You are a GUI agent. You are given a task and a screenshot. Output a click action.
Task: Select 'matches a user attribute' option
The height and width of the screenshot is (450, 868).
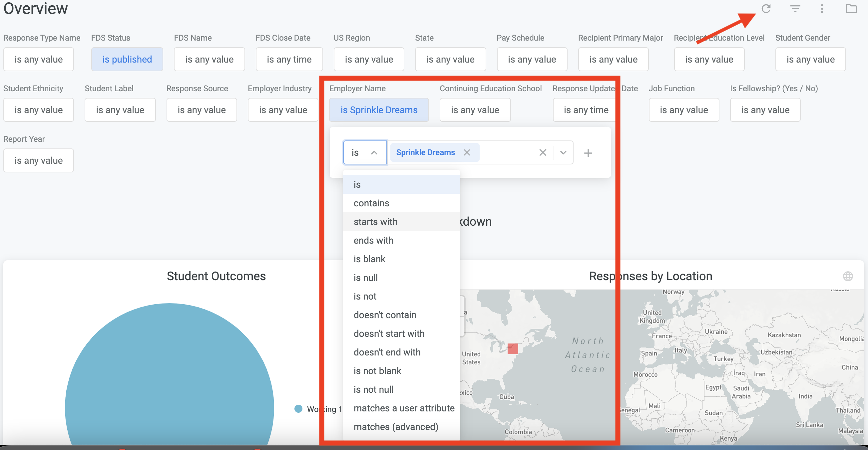[401, 408]
